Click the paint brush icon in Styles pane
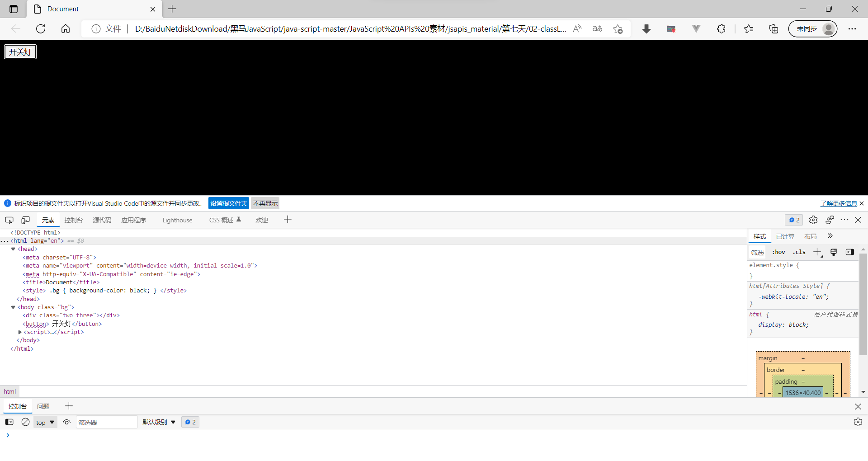 pyautogui.click(x=834, y=252)
